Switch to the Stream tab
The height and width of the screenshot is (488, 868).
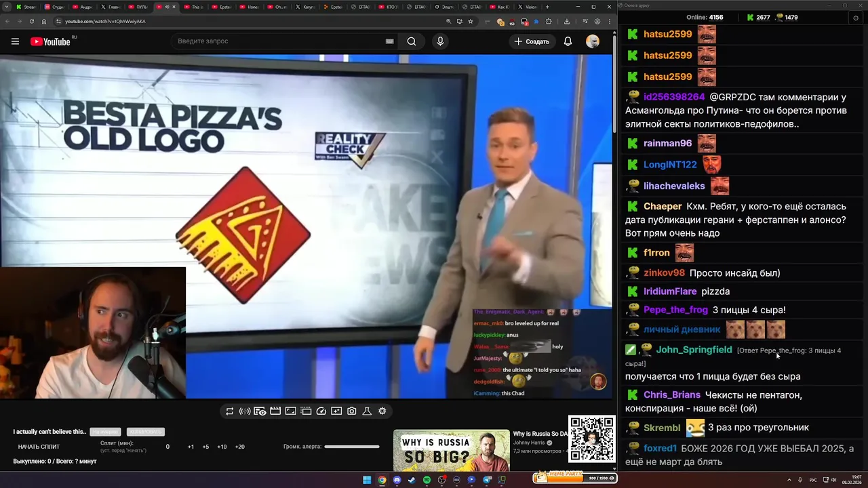click(x=29, y=7)
